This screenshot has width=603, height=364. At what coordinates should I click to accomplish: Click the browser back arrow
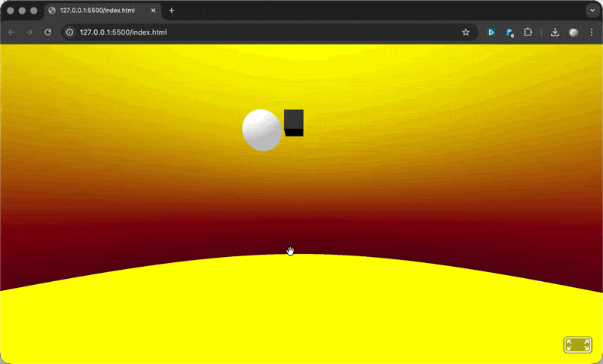[x=11, y=32]
